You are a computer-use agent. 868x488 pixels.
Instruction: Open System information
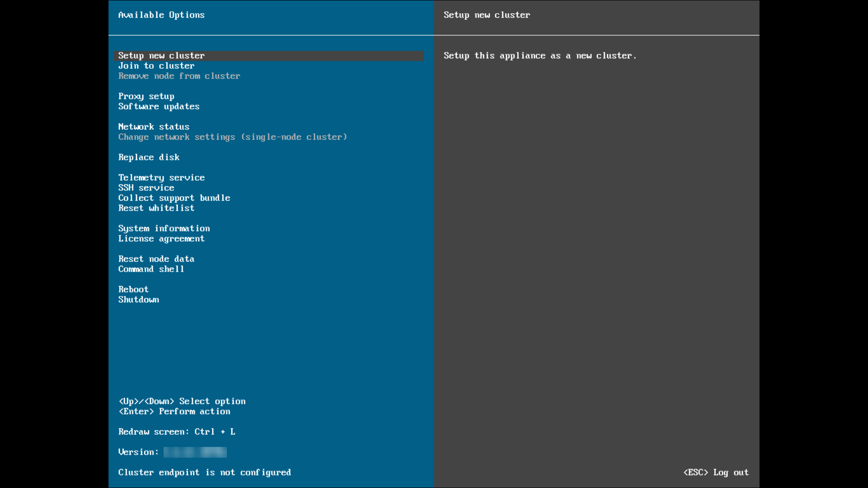point(164,229)
